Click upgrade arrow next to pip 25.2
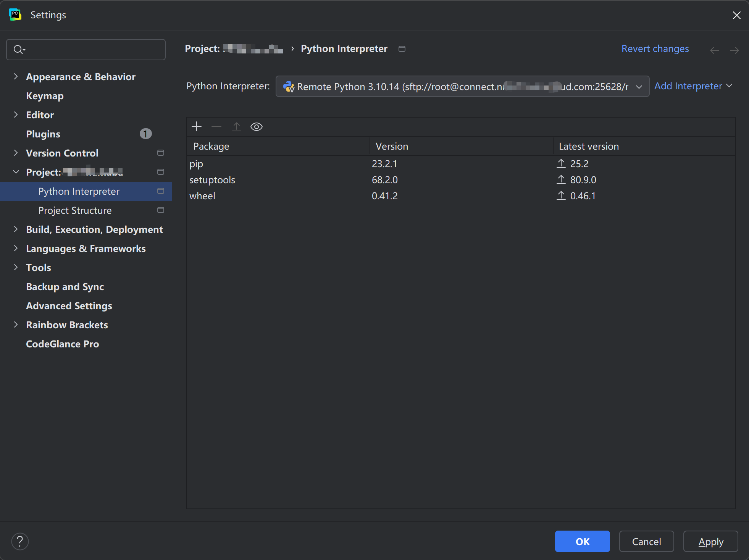Viewport: 749px width, 560px height. tap(561, 164)
